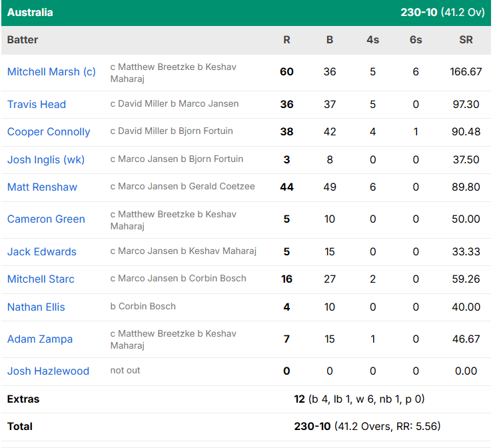Select Josh Hazlewood's strike rate 0.00
The width and height of the screenshot is (493, 448).
466,371
